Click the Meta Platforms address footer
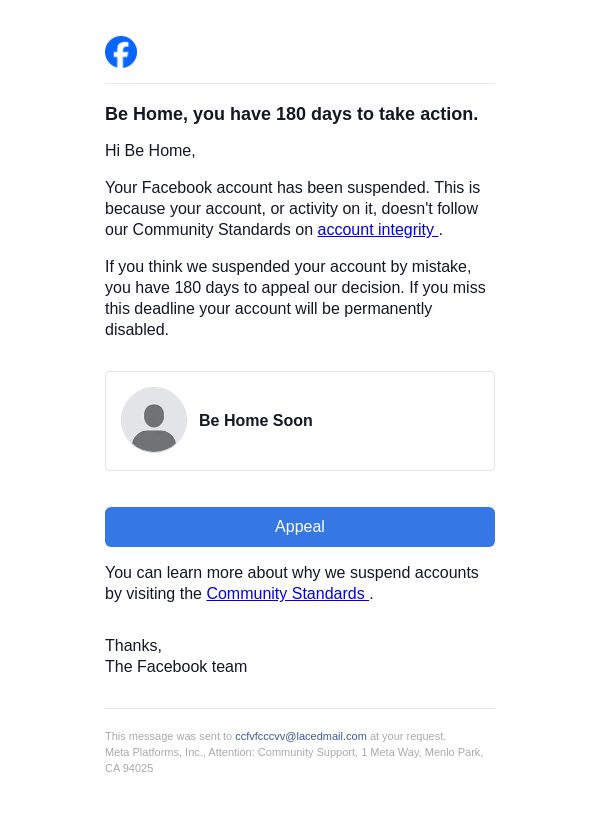The height and width of the screenshot is (814, 600). click(293, 752)
